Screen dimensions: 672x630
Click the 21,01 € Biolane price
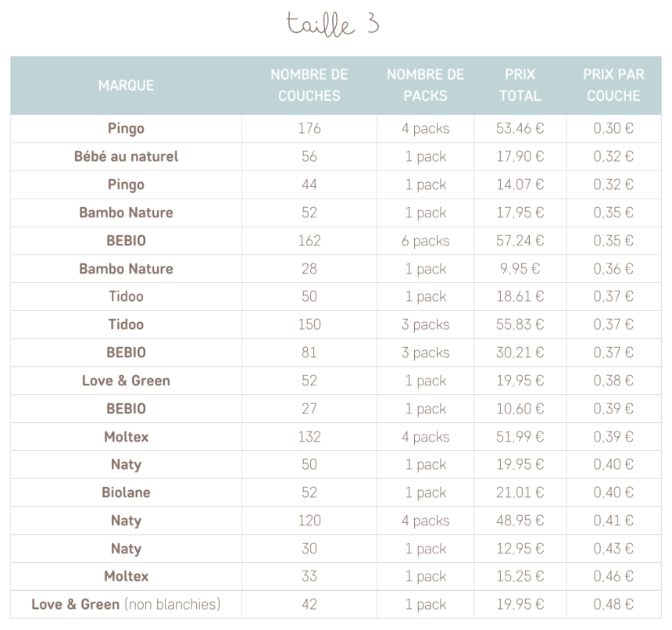coord(520,492)
